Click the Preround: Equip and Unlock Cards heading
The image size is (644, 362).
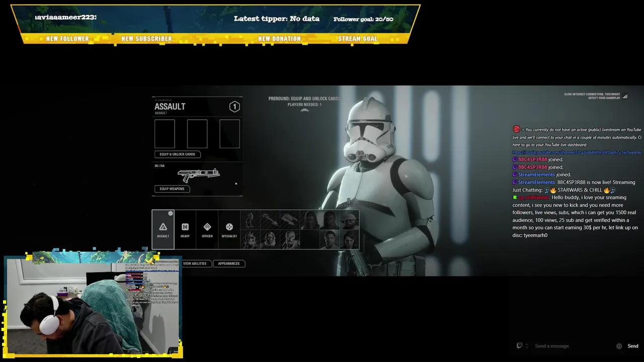[x=304, y=99]
